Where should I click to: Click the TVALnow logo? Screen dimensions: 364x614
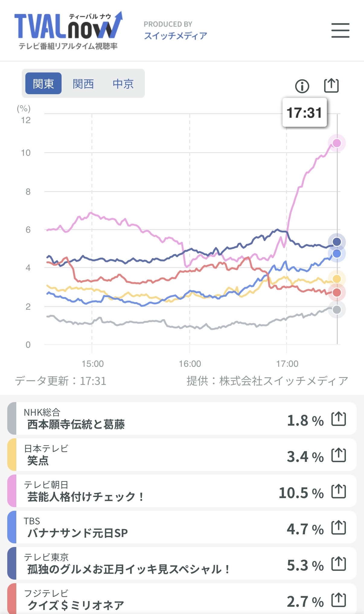[x=69, y=30]
